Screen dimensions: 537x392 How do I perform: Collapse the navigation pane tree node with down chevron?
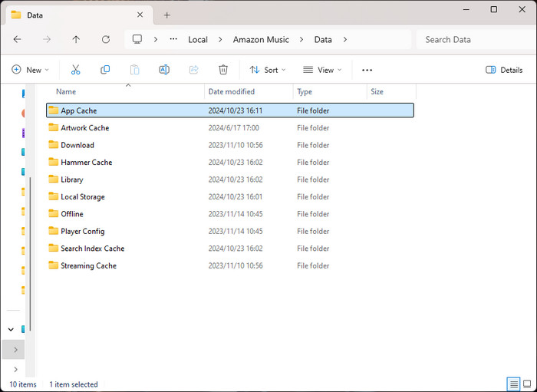[x=11, y=329]
